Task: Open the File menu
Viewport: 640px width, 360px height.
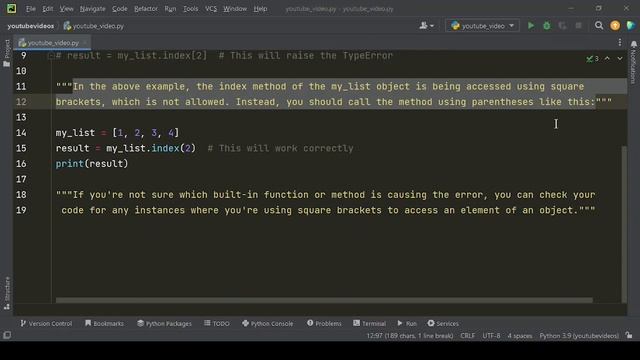Action: pos(31,9)
